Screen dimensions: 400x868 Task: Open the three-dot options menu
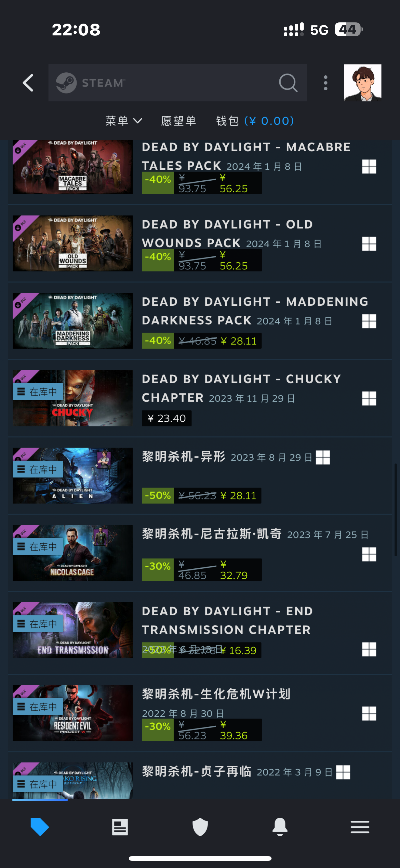[x=325, y=83]
